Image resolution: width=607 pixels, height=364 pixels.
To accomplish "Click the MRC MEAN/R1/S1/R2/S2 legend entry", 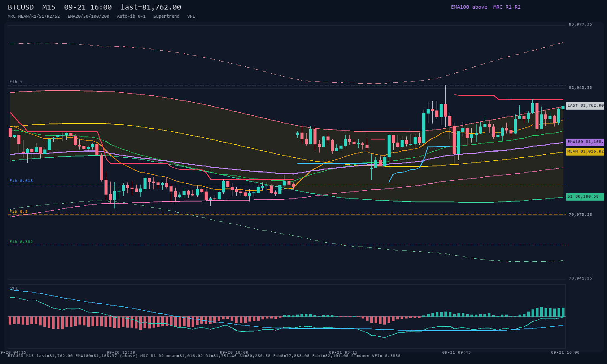I will coord(34,16).
